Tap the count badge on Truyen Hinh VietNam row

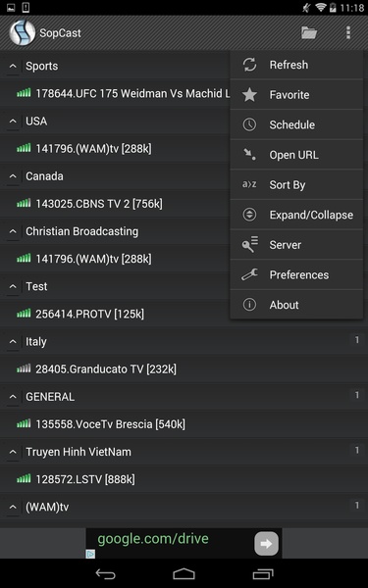[x=357, y=450]
